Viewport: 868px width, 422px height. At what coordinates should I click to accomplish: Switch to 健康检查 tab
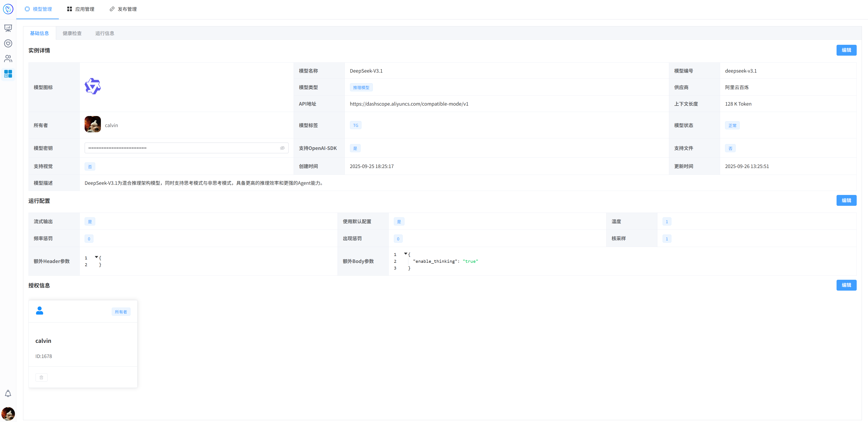[x=72, y=33]
